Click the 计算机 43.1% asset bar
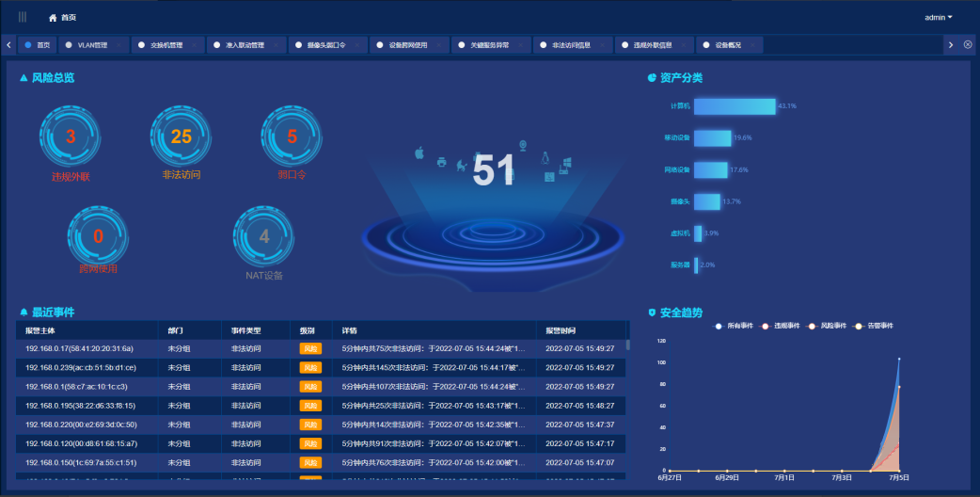980x497 pixels. 735,106
